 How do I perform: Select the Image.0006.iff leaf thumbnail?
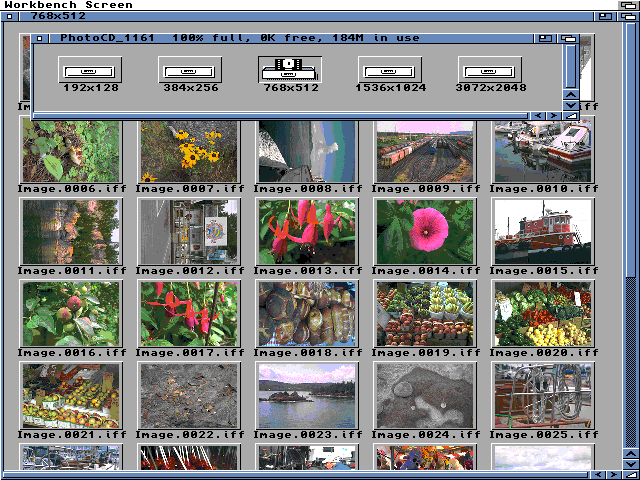(71, 150)
